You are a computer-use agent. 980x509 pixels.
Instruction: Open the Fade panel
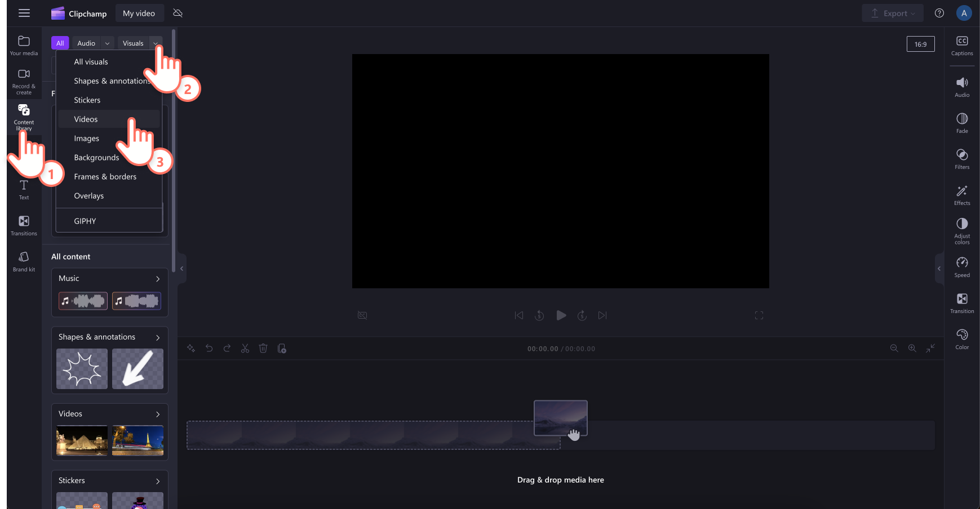pyautogui.click(x=962, y=123)
